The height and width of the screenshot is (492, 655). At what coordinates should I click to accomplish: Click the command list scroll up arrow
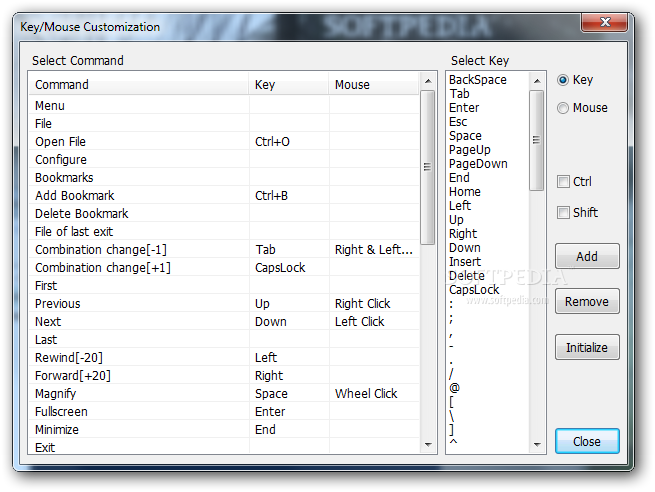tap(428, 81)
